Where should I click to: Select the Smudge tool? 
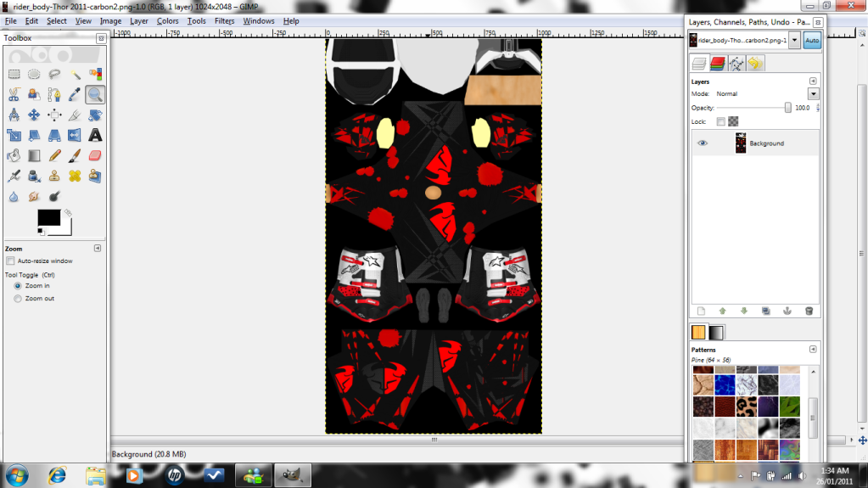(34, 197)
